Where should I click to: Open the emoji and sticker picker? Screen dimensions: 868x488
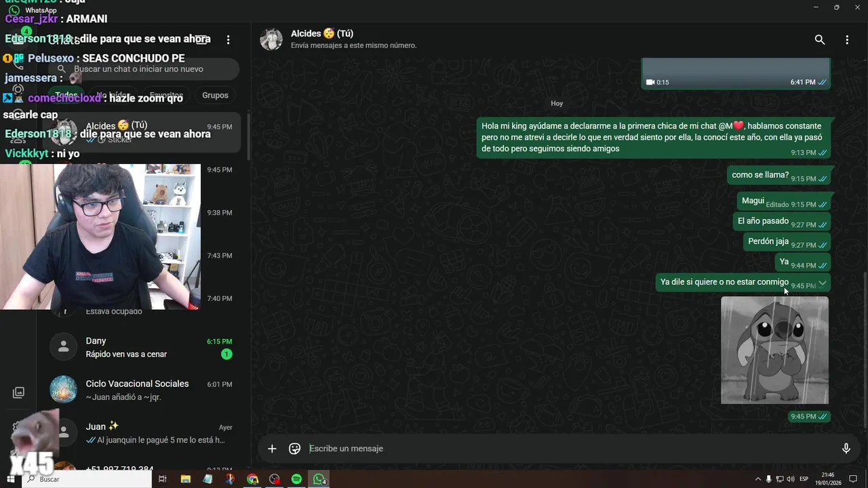click(294, 449)
